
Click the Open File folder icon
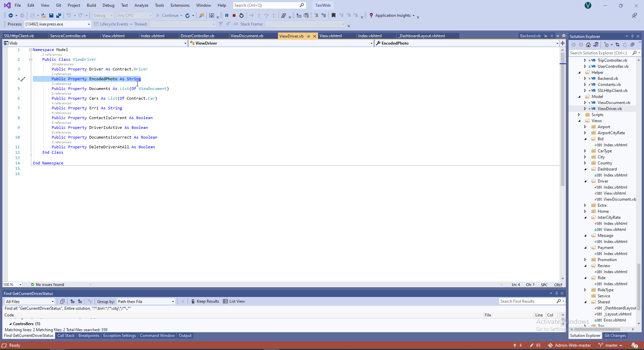[x=44, y=15]
